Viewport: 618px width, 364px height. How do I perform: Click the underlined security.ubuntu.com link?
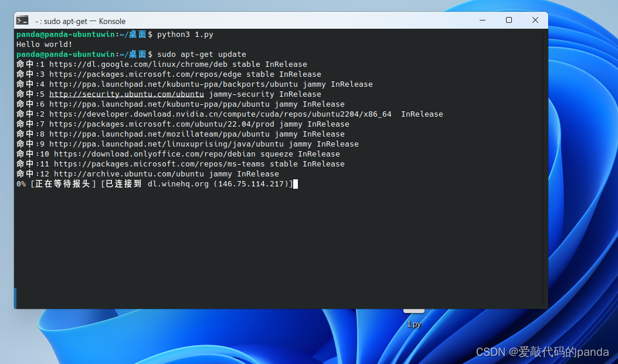[x=127, y=94]
